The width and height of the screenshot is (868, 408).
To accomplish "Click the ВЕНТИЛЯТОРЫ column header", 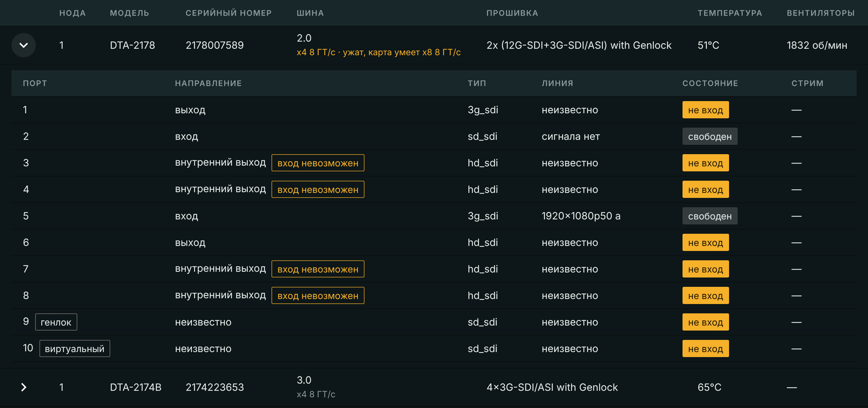I will [821, 13].
